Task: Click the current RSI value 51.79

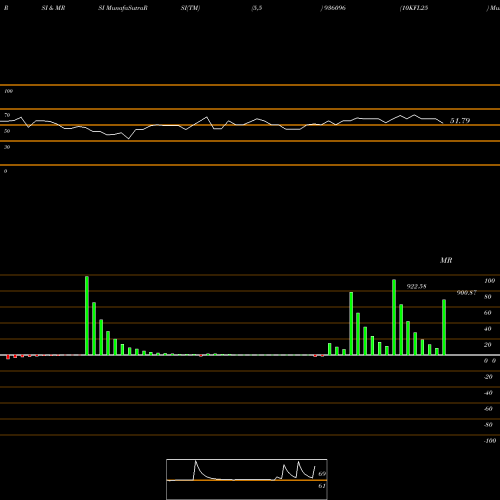Action: point(460,121)
